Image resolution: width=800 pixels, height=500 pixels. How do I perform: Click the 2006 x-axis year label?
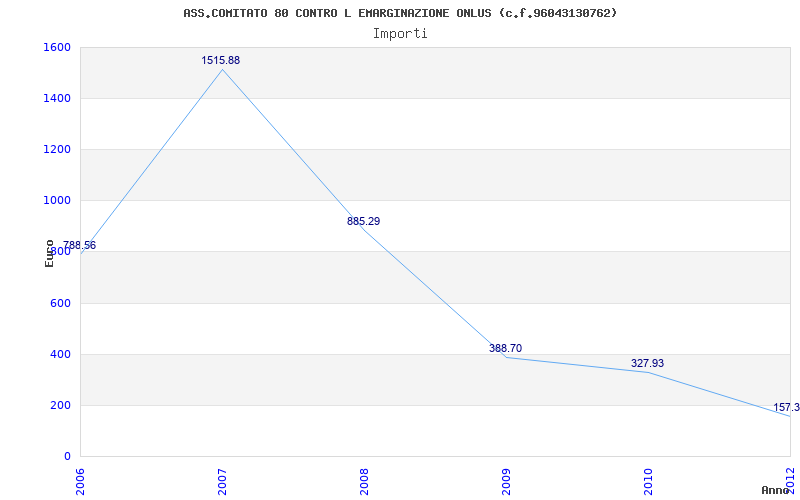[80, 480]
